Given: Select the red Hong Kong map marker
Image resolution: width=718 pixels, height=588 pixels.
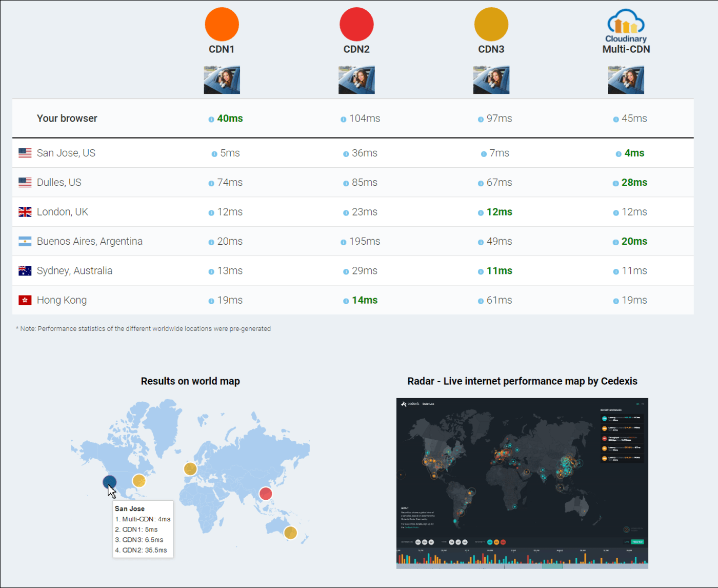Looking at the screenshot, I should [x=266, y=494].
